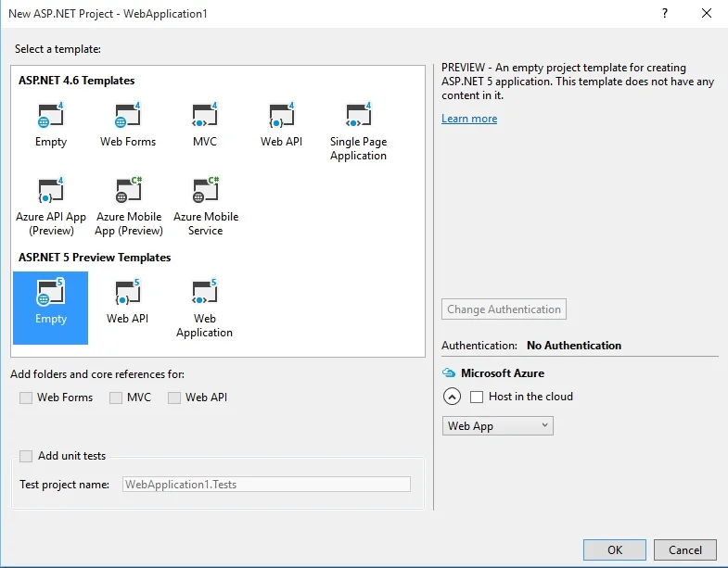
Task: Click the ASP.NET 5 Preview Templates heading
Action: 95,258
